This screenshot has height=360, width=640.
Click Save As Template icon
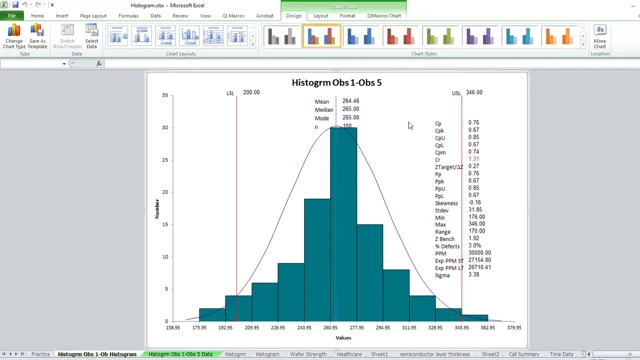point(37,36)
